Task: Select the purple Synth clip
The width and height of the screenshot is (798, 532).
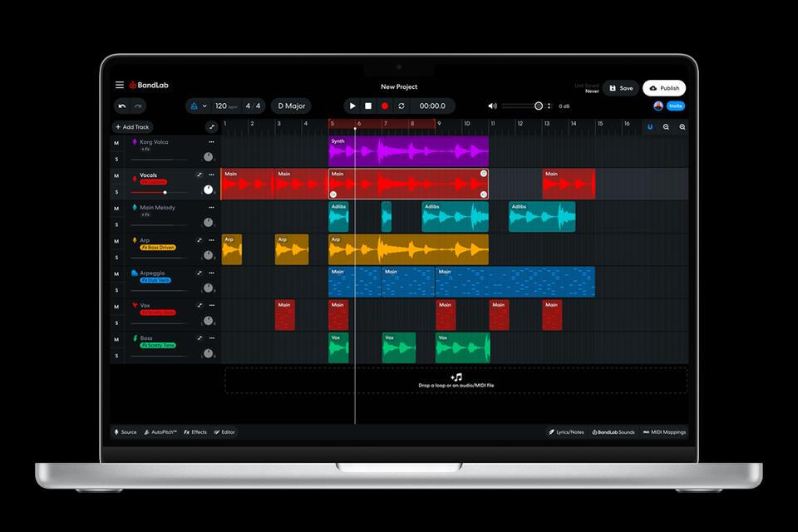Action: [x=407, y=151]
